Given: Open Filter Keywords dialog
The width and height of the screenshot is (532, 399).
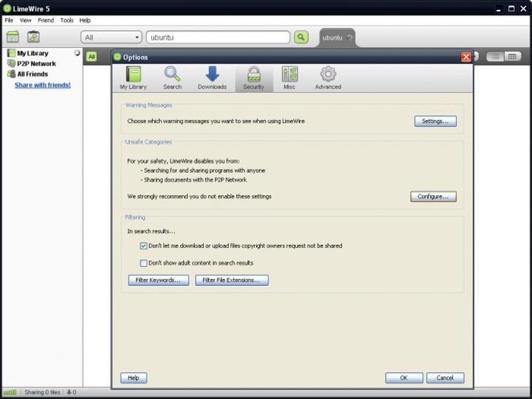Looking at the screenshot, I should coord(159,280).
